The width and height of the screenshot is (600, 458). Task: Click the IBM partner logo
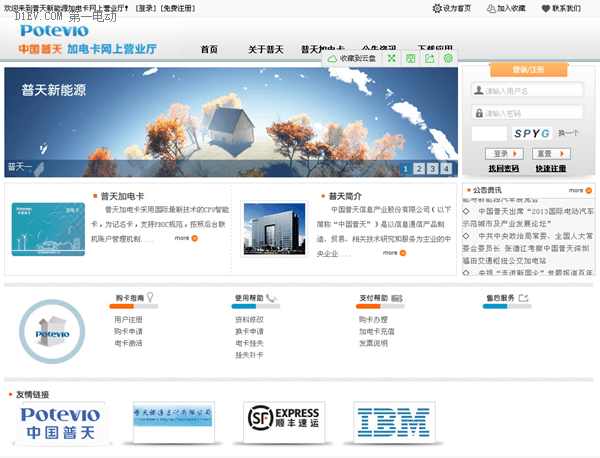pos(394,422)
